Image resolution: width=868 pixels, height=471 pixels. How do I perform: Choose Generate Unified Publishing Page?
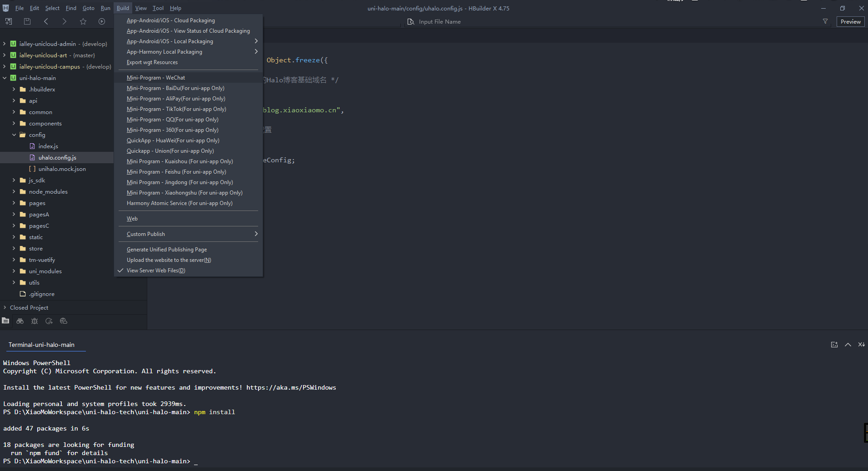[x=189, y=250]
